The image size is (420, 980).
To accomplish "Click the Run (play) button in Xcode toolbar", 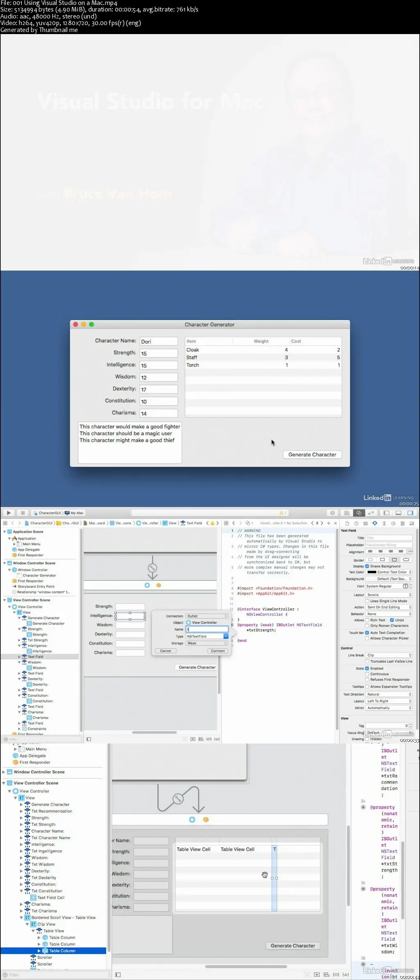I will pos(9,513).
